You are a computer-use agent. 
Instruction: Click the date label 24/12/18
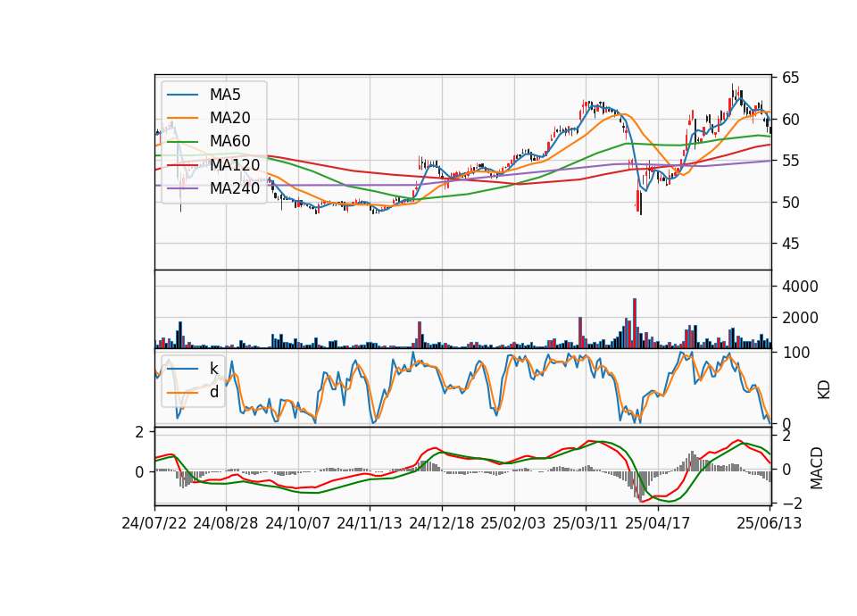(x=442, y=523)
